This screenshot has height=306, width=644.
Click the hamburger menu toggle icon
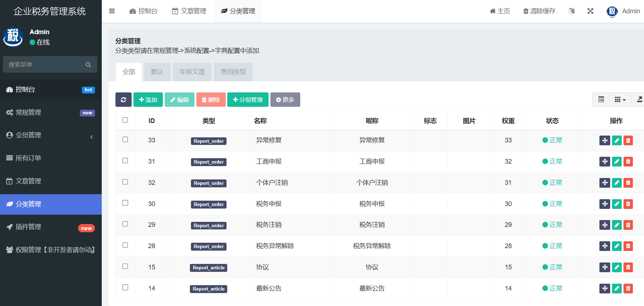[112, 11]
